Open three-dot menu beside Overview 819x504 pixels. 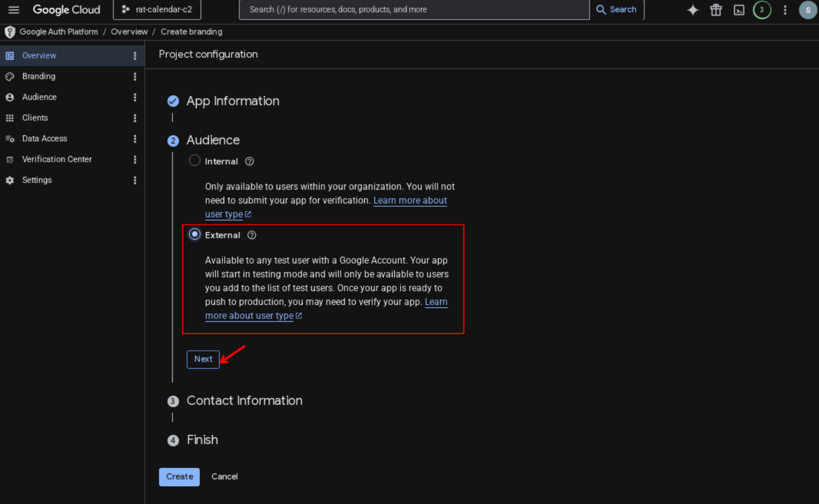coord(135,56)
